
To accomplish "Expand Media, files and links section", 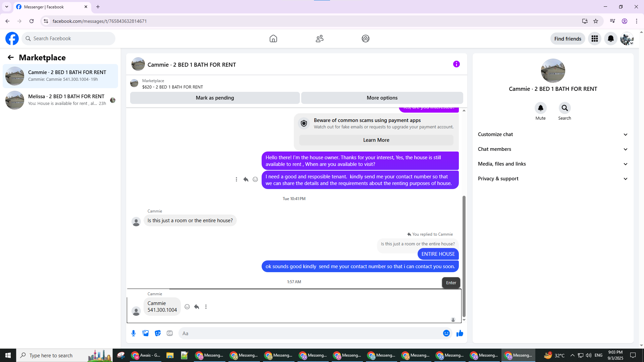I will [553, 164].
